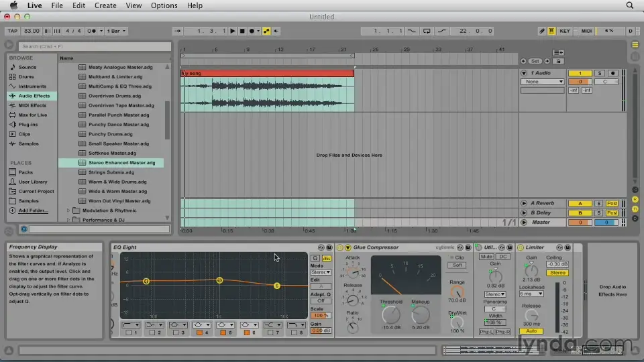The image size is (644, 362).
Task: Save EQ Eight preset disk icon
Action: click(x=329, y=247)
